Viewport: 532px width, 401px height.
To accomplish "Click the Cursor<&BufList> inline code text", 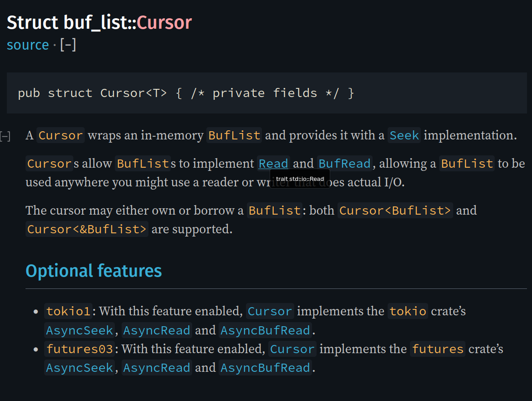I will click(x=87, y=229).
